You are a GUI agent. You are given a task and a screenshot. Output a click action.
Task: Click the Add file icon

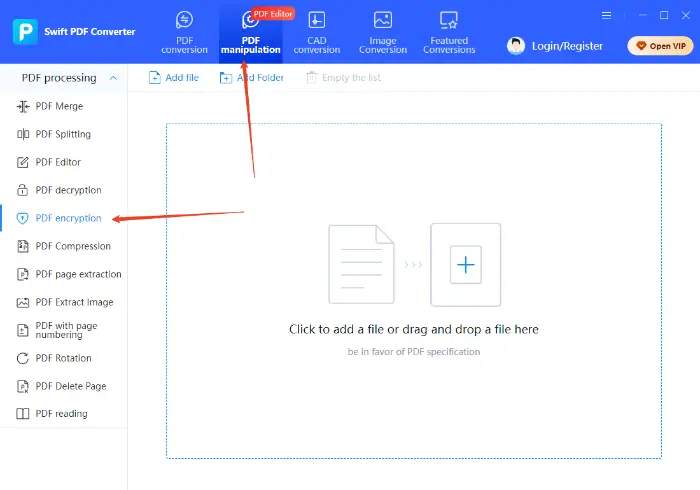tap(154, 78)
